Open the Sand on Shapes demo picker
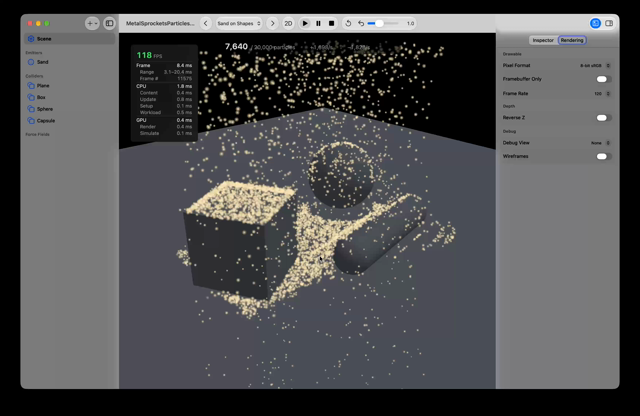The image size is (640, 416). 239,23
